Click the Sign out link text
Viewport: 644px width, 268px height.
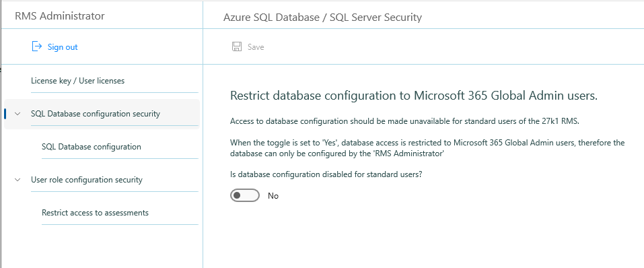63,47
